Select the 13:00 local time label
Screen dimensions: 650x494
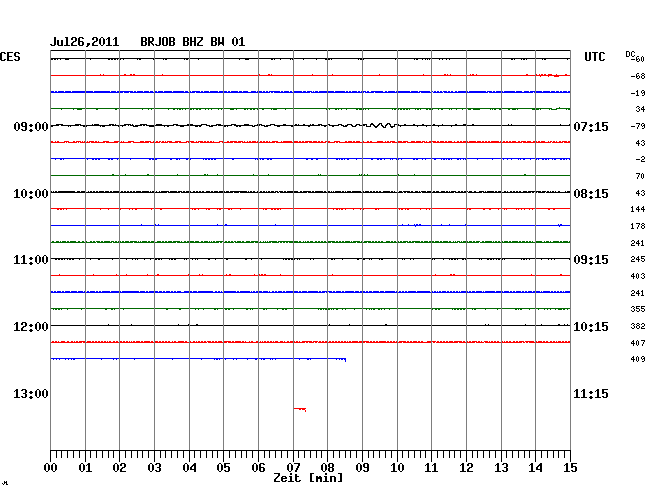coord(31,393)
